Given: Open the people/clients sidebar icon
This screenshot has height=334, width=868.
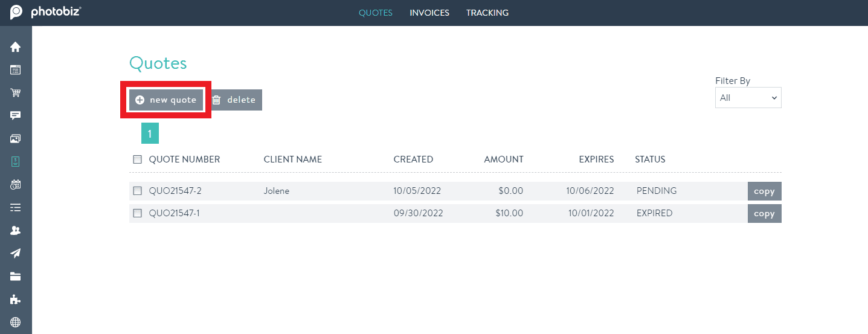Looking at the screenshot, I should click(16, 230).
